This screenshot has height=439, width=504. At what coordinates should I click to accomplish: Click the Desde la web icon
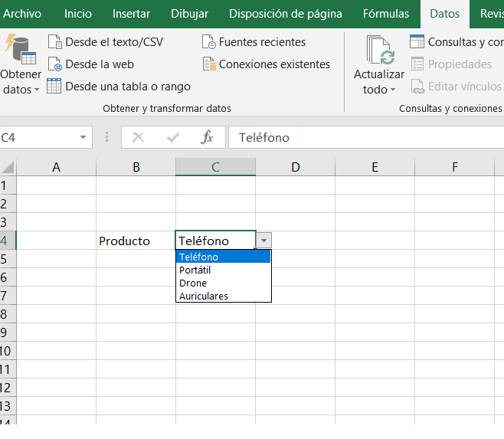click(x=55, y=64)
